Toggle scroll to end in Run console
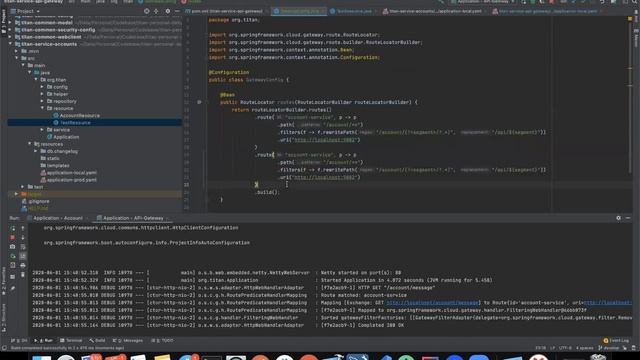Image resolution: width=640 pixels, height=360 pixels. coord(23,256)
